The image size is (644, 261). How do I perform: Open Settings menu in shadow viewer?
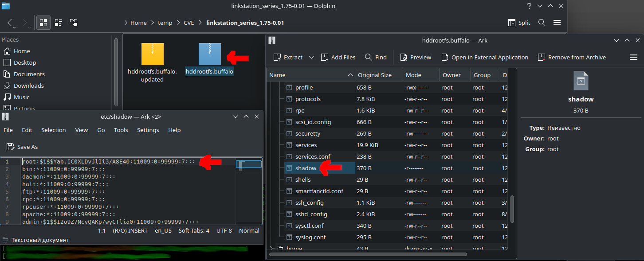coord(148,130)
